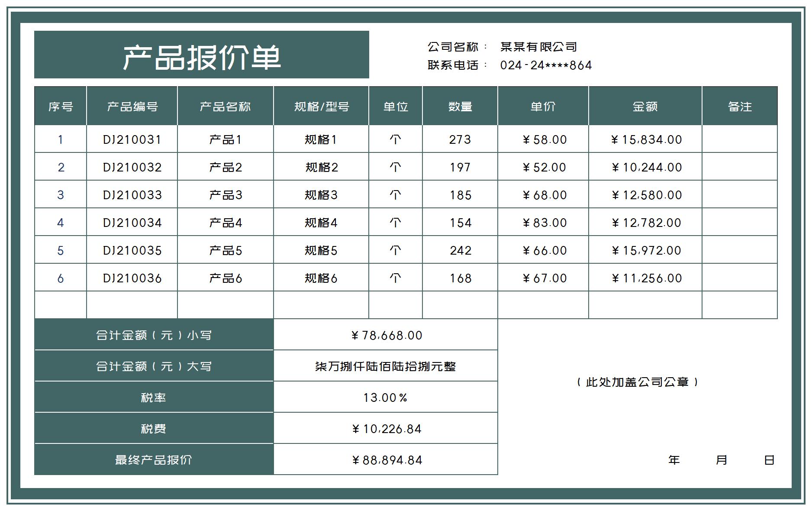Screen dimensions: 812x511
Task: Click the 最终产品报价 value ¥88,894.84
Action: click(x=386, y=460)
